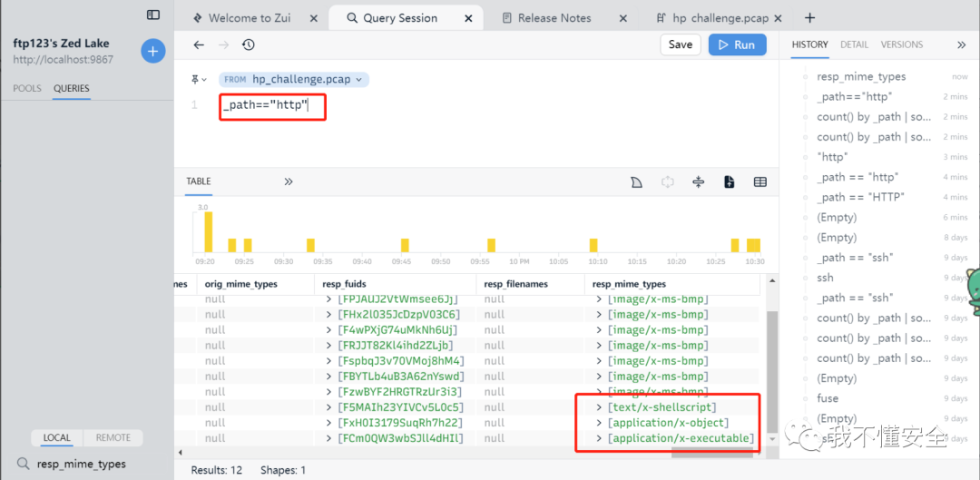Switch to LOCAL queries

click(x=57, y=438)
